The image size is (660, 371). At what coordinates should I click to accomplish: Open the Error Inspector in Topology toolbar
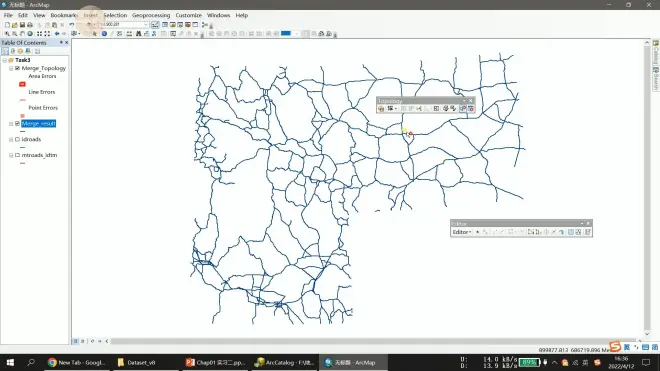471,109
